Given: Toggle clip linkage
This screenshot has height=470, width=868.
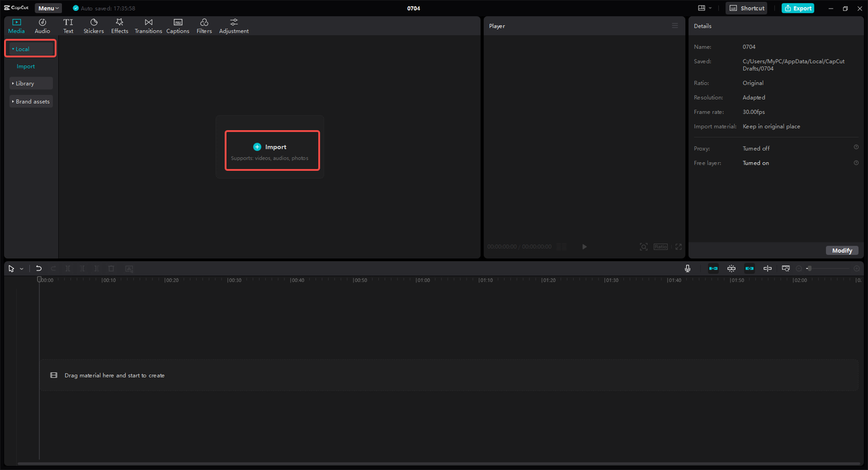Looking at the screenshot, I should 749,269.
